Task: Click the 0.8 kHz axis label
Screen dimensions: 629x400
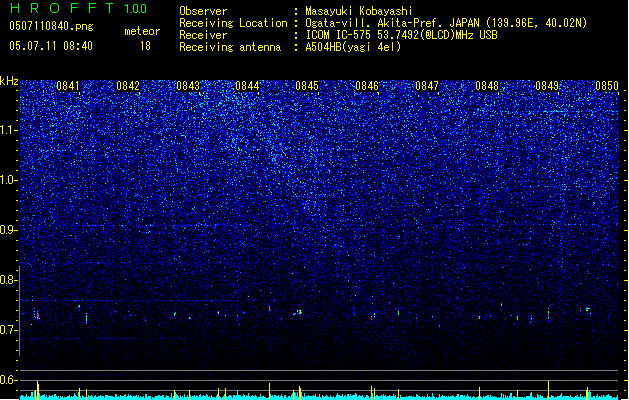Action: pyautogui.click(x=9, y=280)
